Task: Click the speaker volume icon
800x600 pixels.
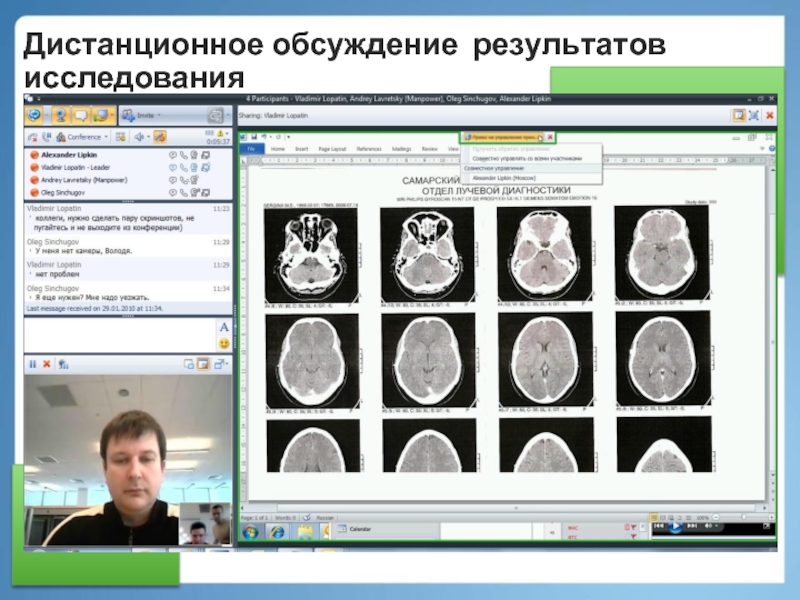Action: point(138,137)
